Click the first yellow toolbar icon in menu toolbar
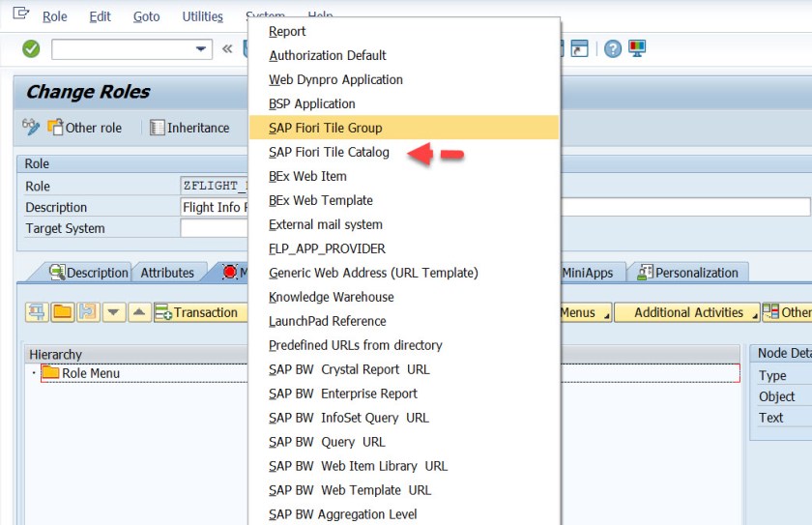 37,312
